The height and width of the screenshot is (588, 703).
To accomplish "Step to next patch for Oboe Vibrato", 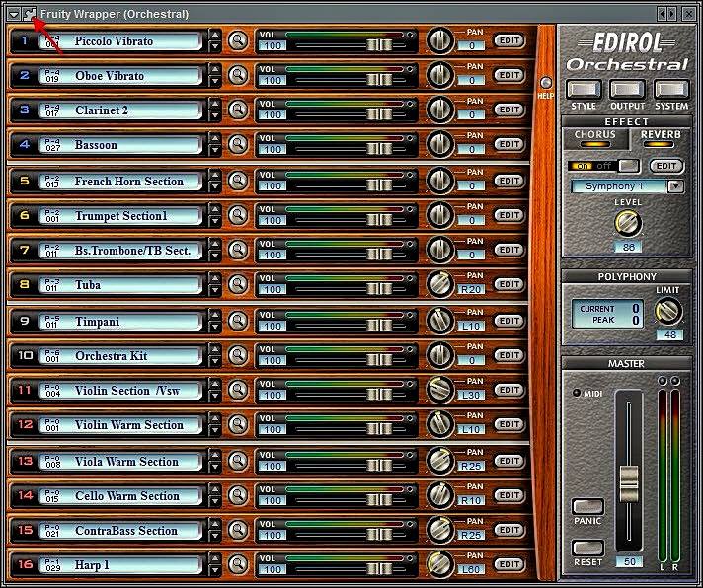I will coord(215,81).
